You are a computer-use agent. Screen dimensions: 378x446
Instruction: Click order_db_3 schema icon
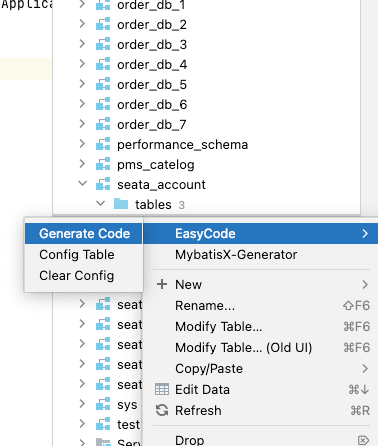pos(103,44)
